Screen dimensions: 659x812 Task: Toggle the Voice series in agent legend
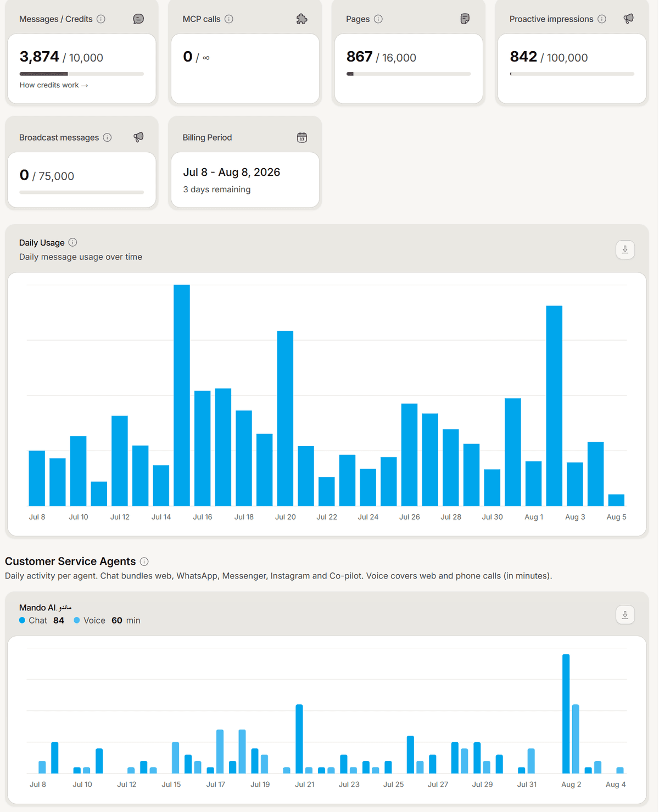click(107, 620)
